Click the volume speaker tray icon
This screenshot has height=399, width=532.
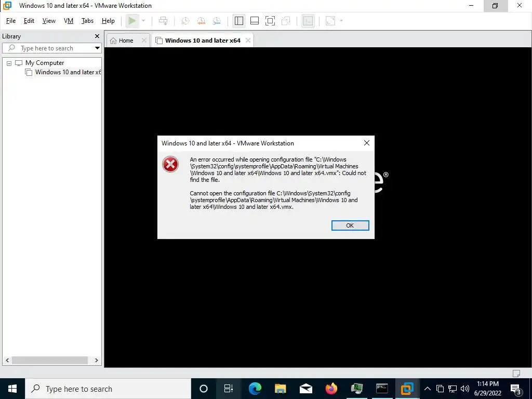465,389
